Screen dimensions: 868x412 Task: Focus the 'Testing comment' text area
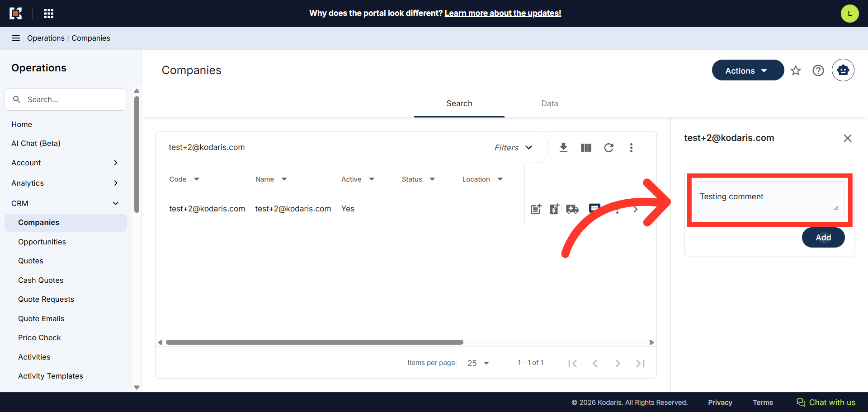[x=769, y=200]
